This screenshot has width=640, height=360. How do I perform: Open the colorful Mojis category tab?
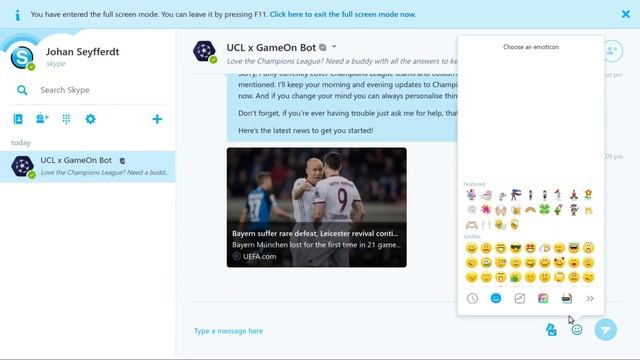point(543,298)
